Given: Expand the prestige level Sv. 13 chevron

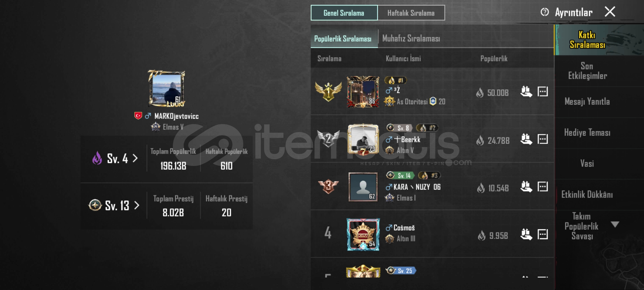Looking at the screenshot, I should [137, 205].
